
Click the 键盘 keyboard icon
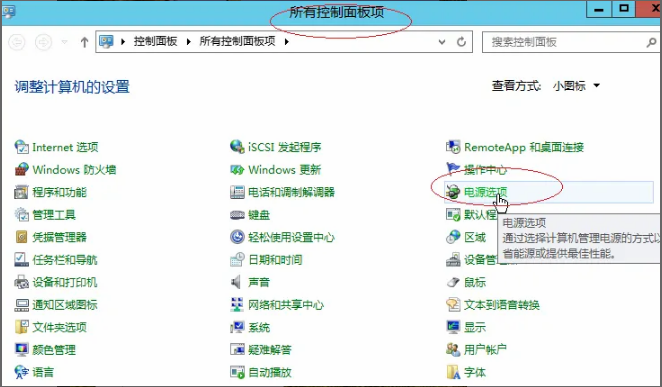click(237, 215)
